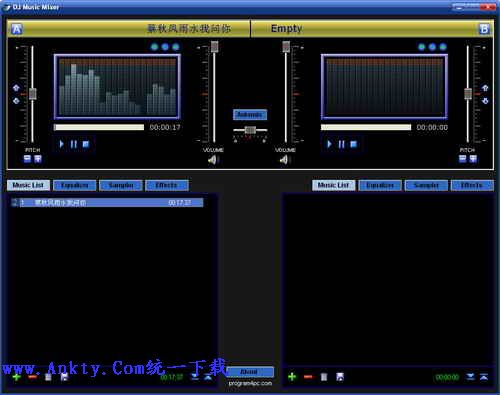Click the Automatic crossfade button

250,115
